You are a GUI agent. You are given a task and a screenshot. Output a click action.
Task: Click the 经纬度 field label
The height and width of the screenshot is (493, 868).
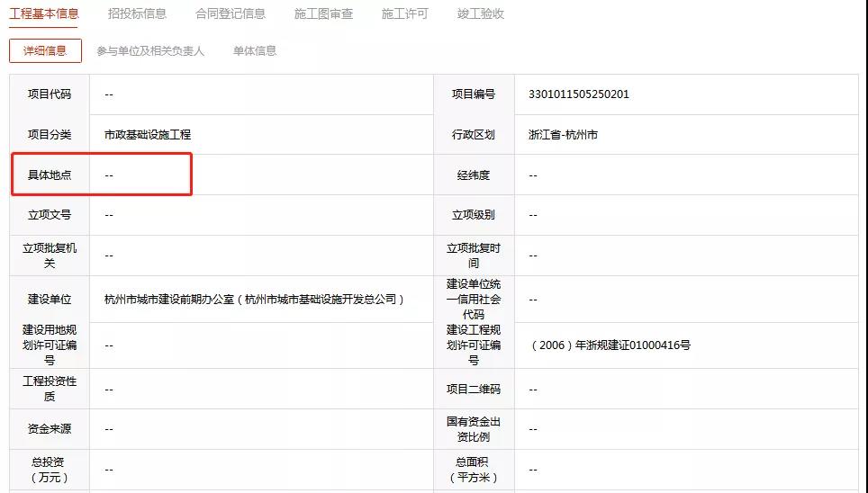474,175
